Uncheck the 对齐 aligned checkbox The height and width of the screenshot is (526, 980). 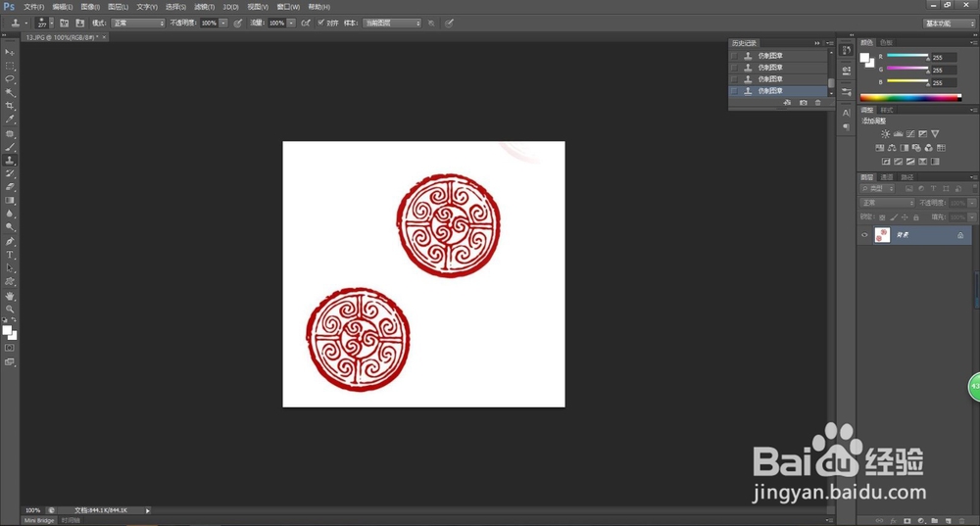(x=320, y=24)
